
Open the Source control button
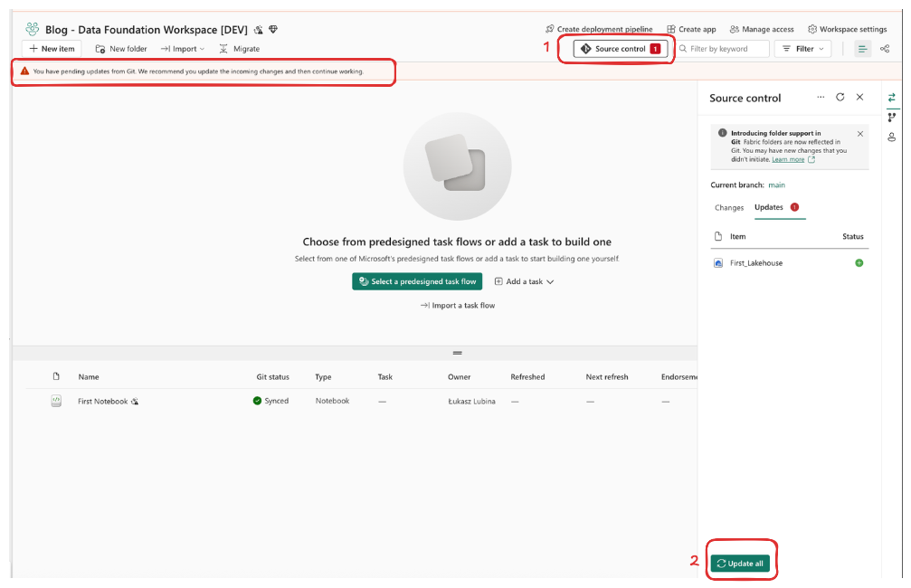620,49
